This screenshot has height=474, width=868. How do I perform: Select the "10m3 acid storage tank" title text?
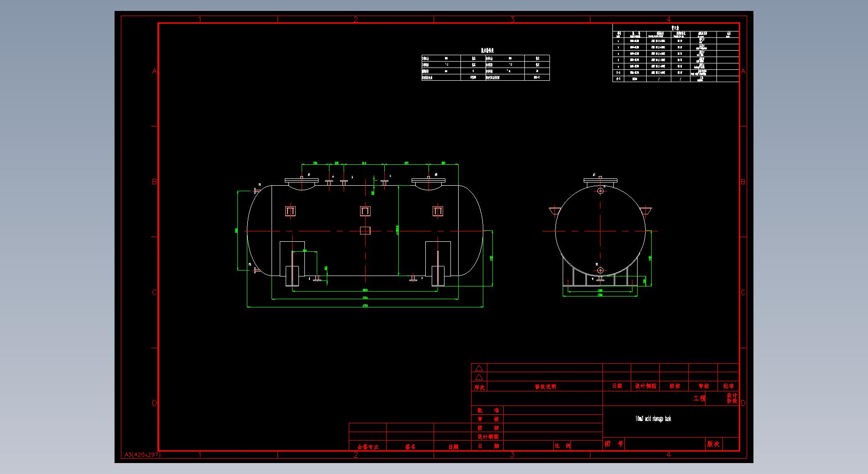coord(653,418)
